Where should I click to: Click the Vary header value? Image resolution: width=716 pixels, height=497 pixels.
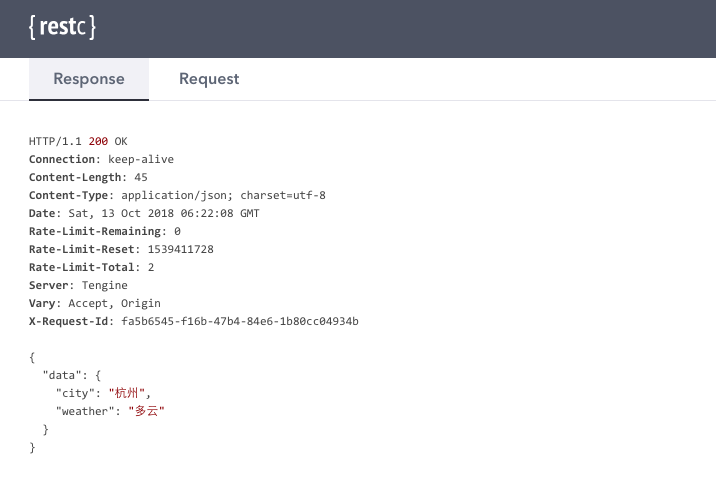coord(115,303)
